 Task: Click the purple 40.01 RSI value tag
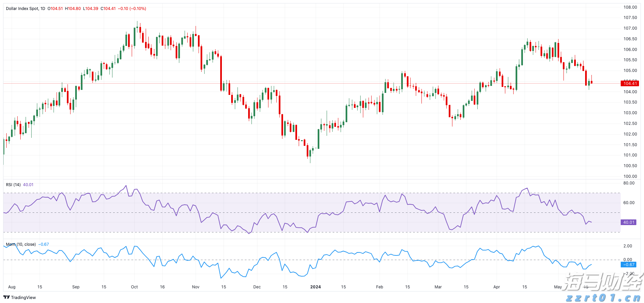628,222
